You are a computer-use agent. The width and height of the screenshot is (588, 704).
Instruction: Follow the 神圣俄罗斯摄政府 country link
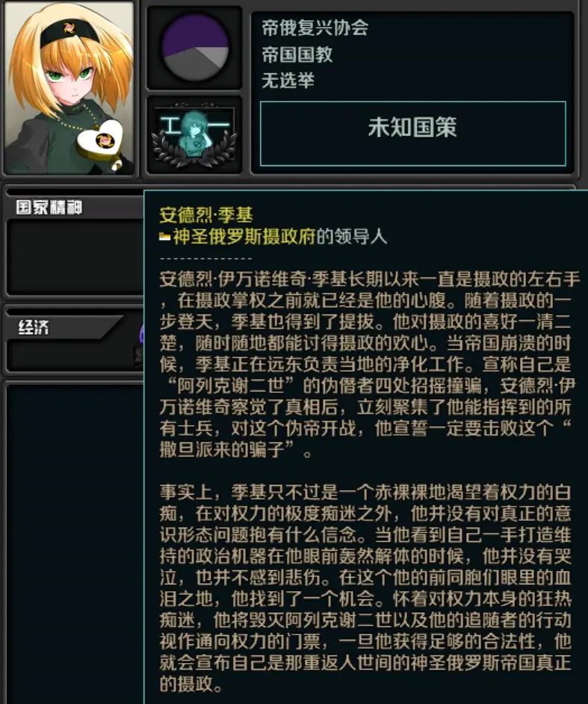(244, 236)
